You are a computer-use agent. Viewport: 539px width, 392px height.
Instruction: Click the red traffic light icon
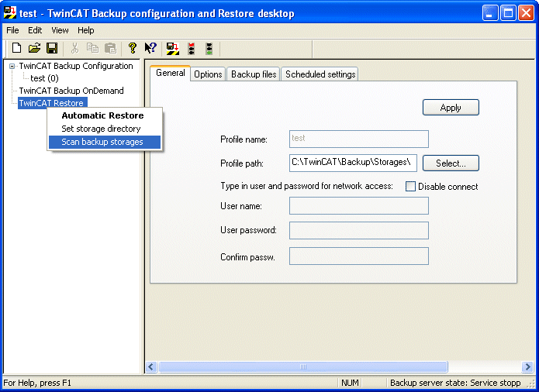tap(191, 48)
